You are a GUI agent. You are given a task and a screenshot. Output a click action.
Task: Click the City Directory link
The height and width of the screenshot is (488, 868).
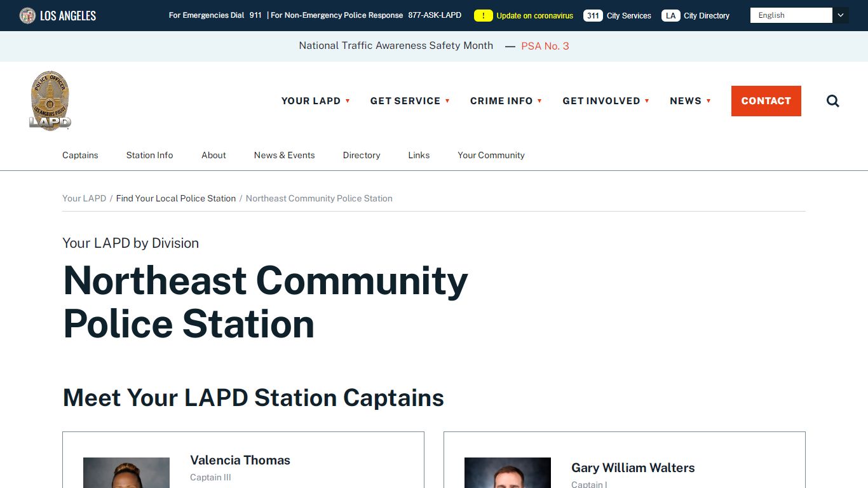point(707,15)
